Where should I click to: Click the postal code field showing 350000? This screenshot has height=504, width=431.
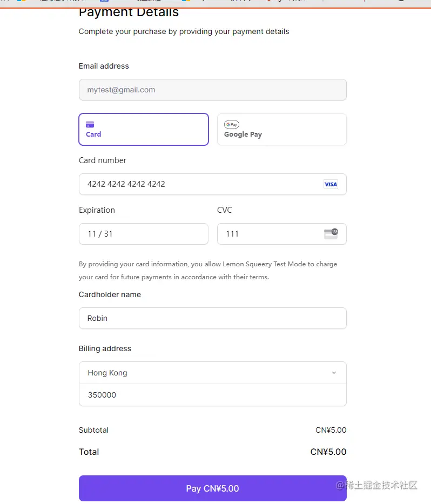212,395
